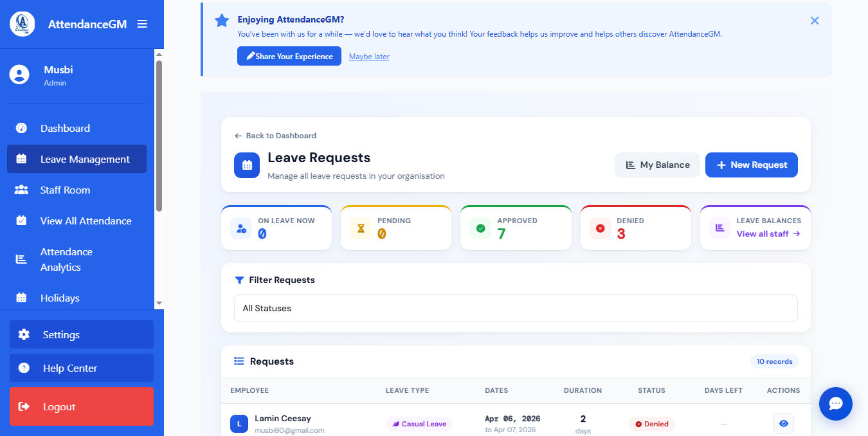Image resolution: width=868 pixels, height=436 pixels.
Task: Click the Logout arrow icon
Action: click(24, 406)
